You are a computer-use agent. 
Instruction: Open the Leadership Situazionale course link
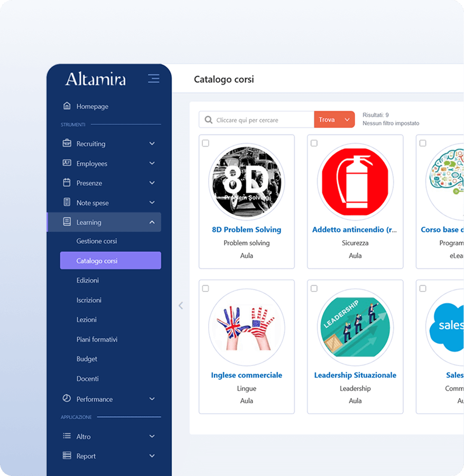355,375
